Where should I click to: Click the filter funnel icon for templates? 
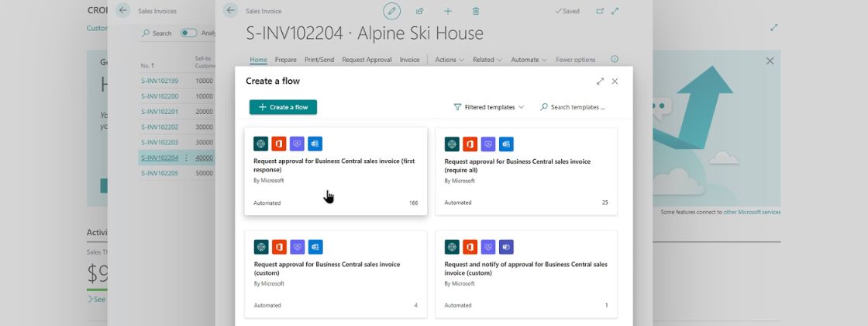click(457, 107)
